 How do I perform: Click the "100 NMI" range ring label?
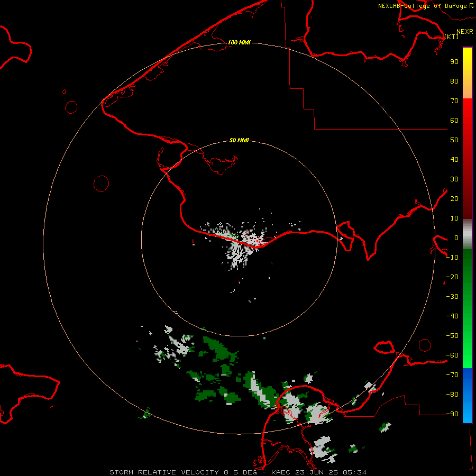coord(239,42)
